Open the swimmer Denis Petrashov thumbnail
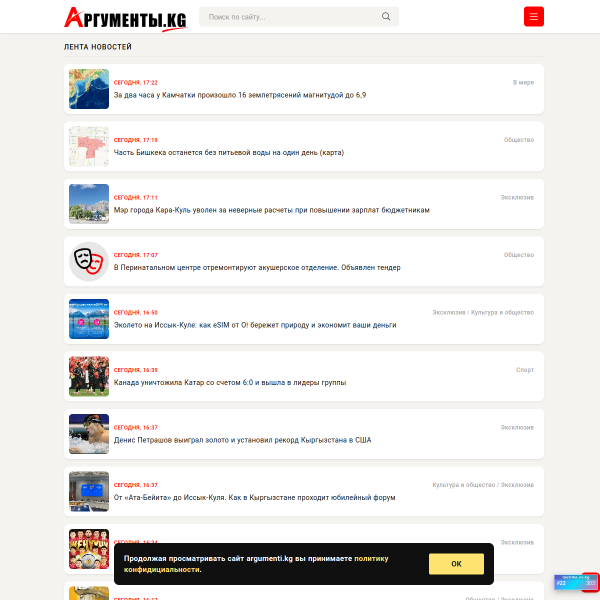Viewport: 600px width, 600px height. coord(89,434)
